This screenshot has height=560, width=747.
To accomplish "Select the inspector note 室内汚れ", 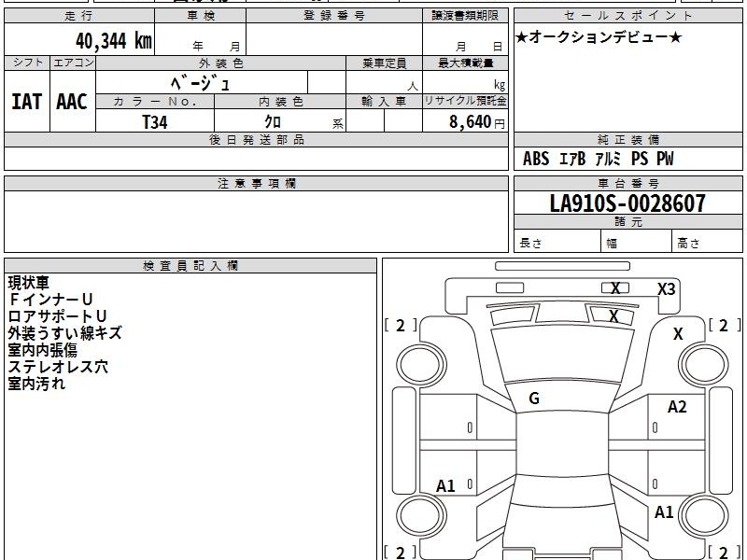I will point(36,384).
